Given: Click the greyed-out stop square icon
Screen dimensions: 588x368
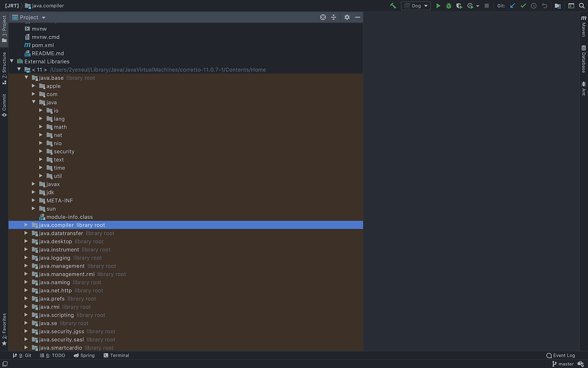Looking at the screenshot, I should tap(486, 6).
